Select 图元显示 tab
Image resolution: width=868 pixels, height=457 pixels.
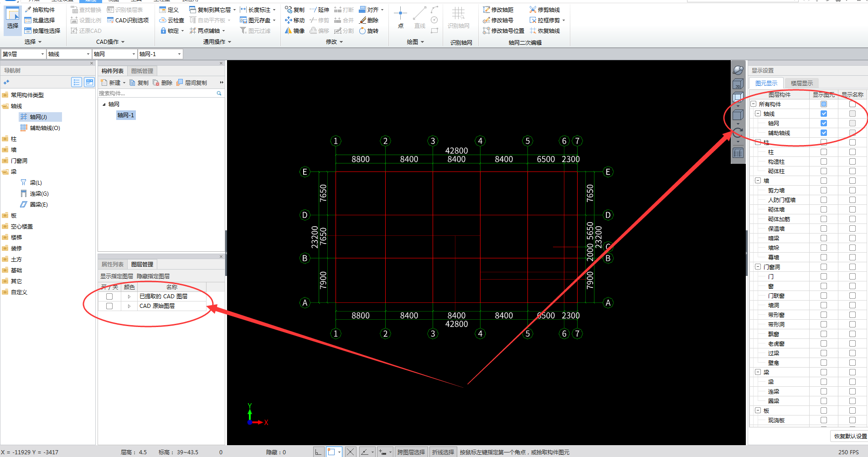pyautogui.click(x=766, y=83)
